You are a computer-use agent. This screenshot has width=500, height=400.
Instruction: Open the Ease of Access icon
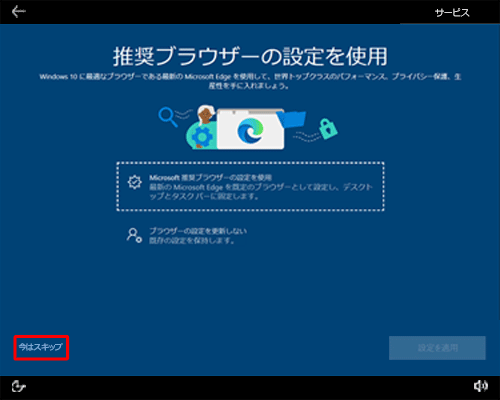click(x=19, y=387)
